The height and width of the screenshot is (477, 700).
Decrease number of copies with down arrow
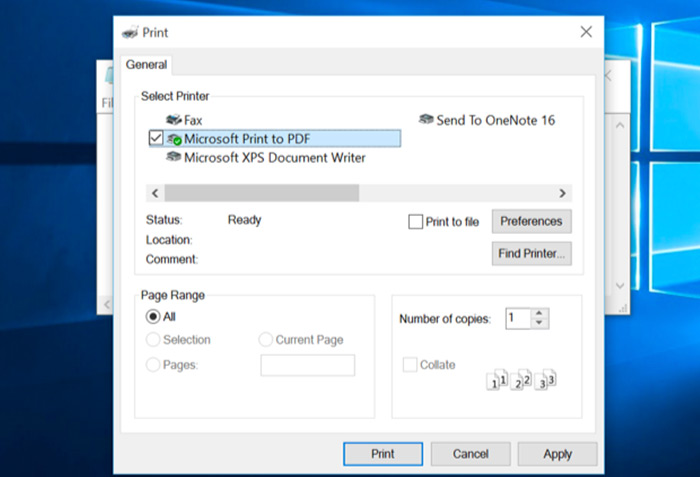[539, 323]
